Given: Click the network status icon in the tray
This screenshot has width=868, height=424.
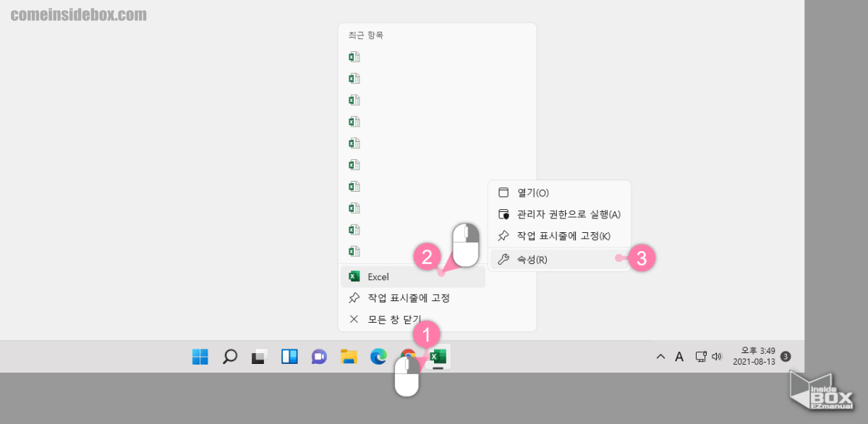Looking at the screenshot, I should coord(700,356).
